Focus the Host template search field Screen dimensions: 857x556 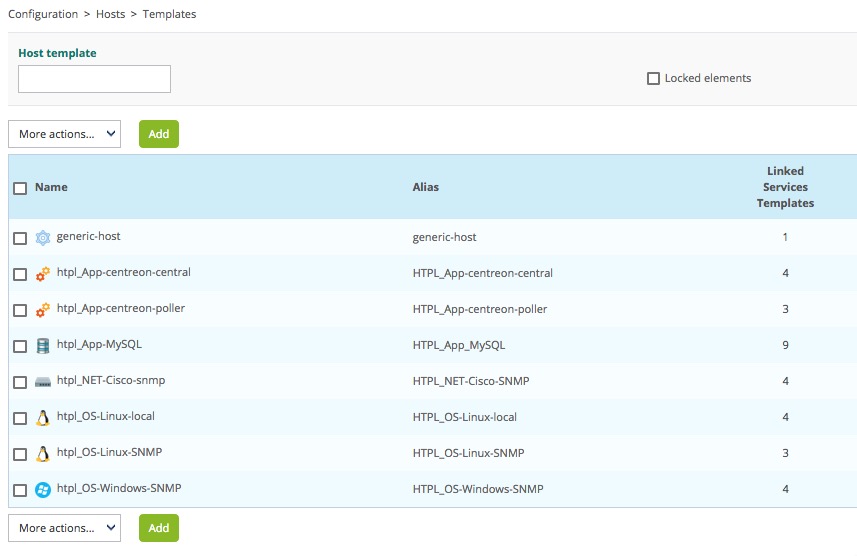click(x=94, y=79)
